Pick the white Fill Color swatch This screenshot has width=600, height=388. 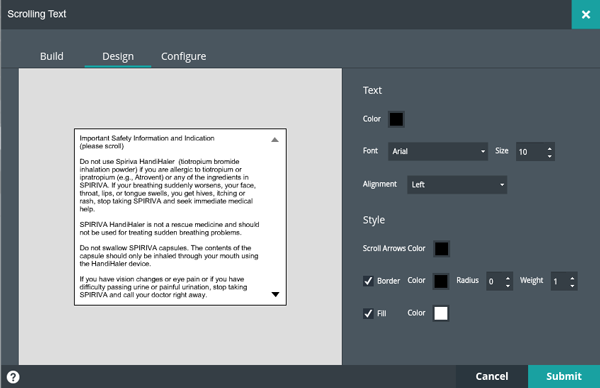pos(440,313)
